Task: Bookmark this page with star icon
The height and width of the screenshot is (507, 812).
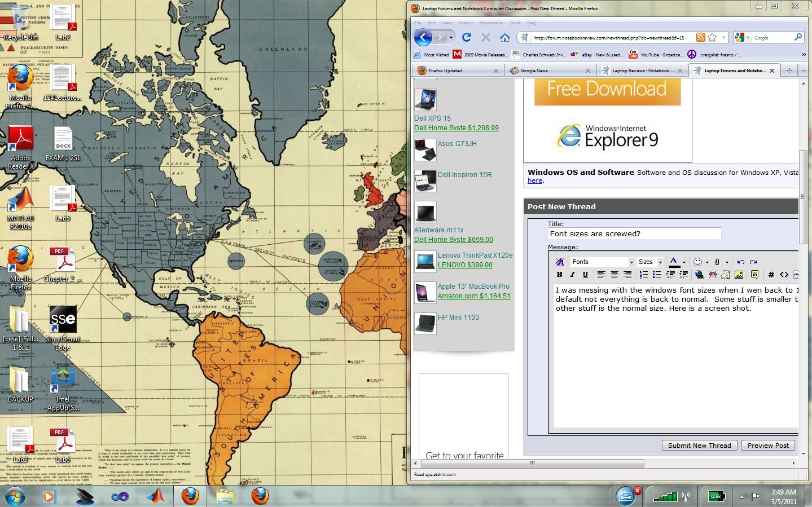Action: 712,37
